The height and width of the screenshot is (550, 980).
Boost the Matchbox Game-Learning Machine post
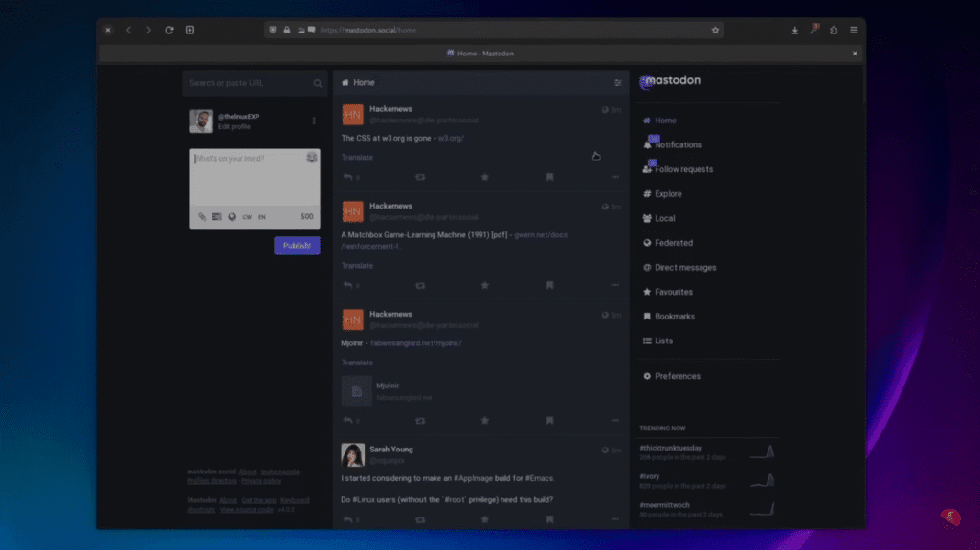tap(420, 285)
